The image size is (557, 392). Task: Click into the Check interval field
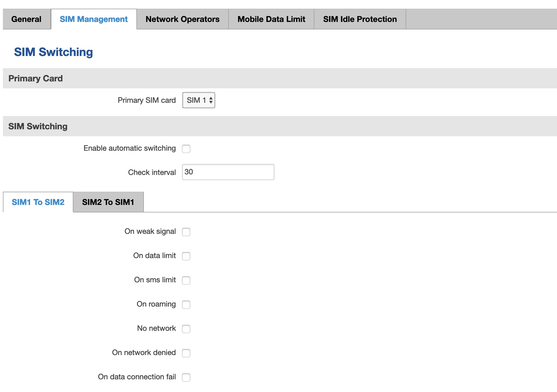[x=228, y=172]
